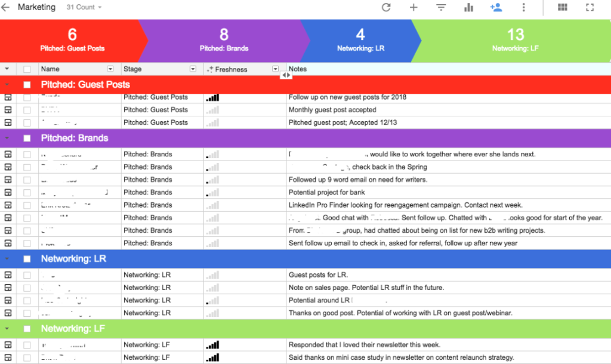Sort by the Freshness column header
611x364 pixels.
coord(231,69)
